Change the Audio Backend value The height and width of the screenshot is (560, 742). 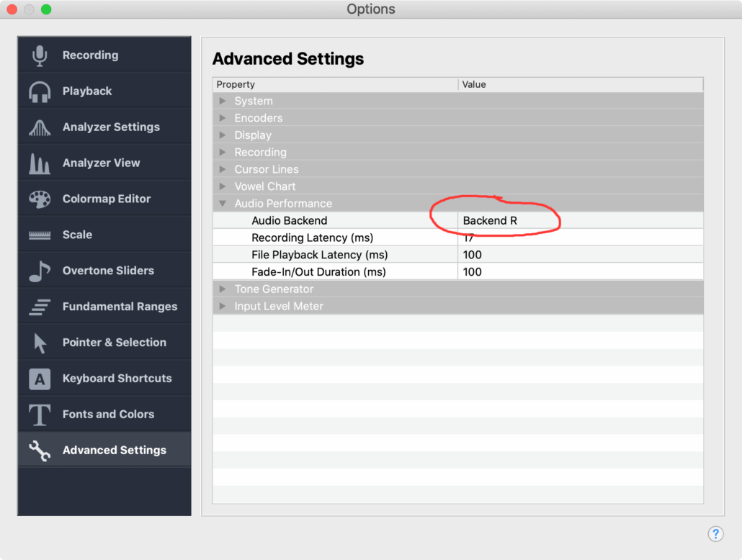click(496, 220)
